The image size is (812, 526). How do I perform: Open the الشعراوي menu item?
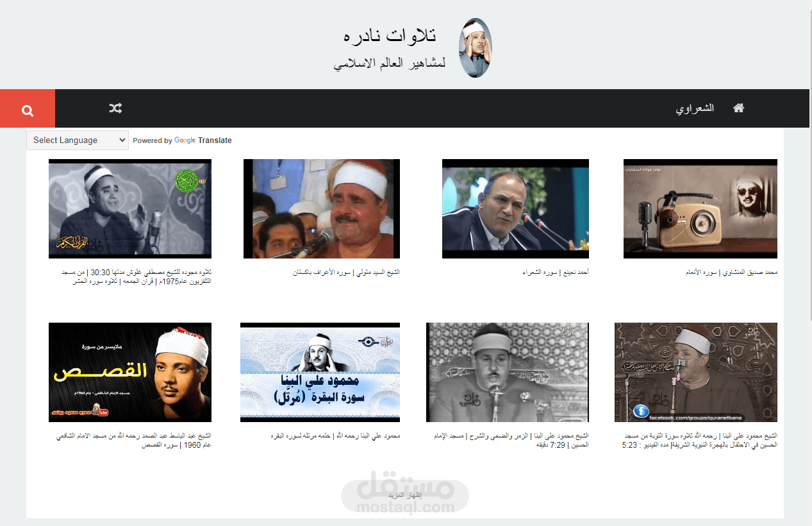[x=695, y=108]
